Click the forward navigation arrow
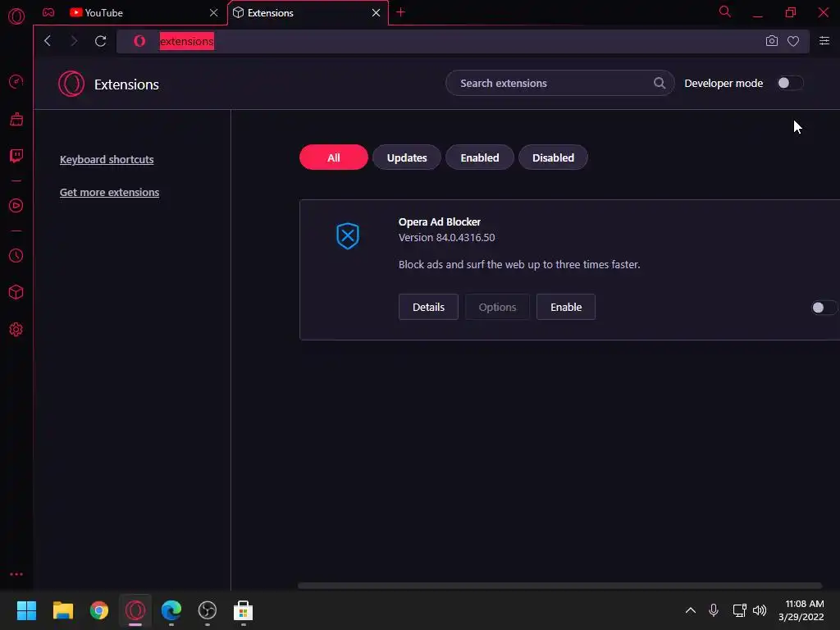This screenshot has height=630, width=840. point(74,41)
